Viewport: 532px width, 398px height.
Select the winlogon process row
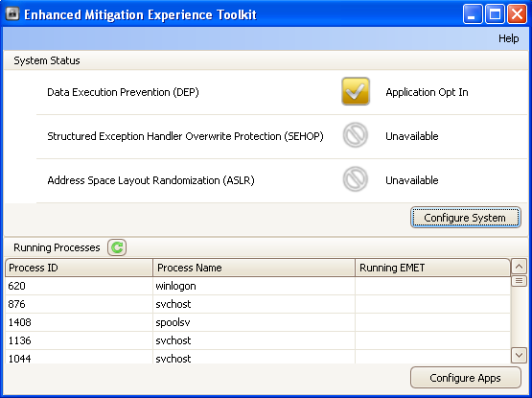pyautogui.click(x=258, y=286)
